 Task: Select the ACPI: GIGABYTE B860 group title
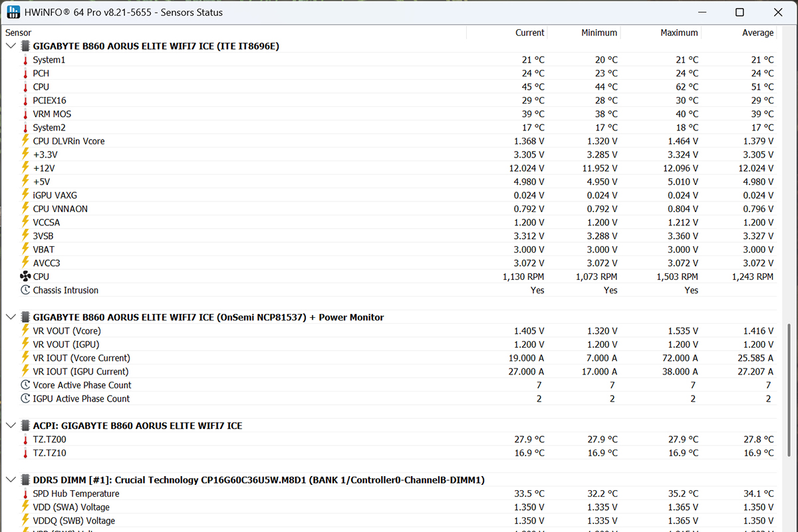coord(138,426)
